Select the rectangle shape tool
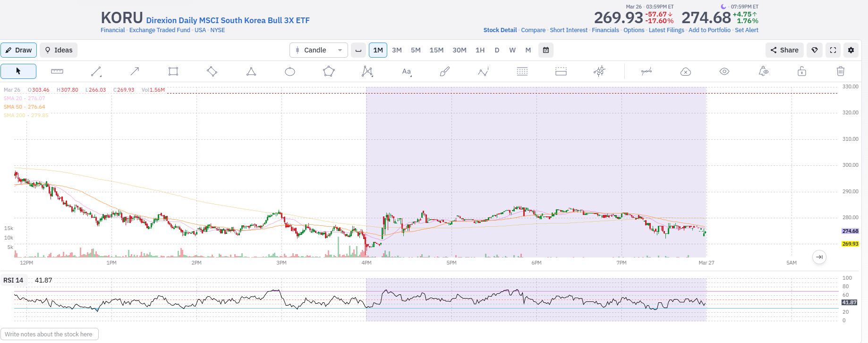 [173, 71]
